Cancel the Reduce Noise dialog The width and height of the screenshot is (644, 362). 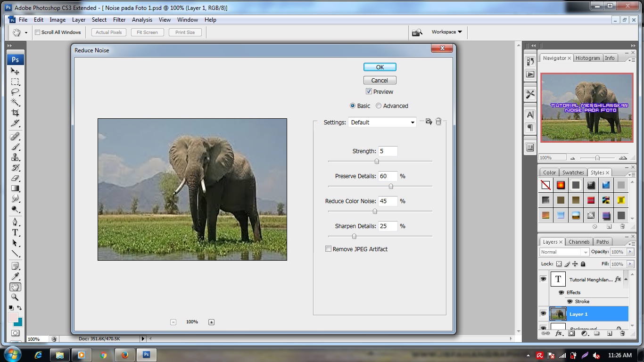pos(380,80)
